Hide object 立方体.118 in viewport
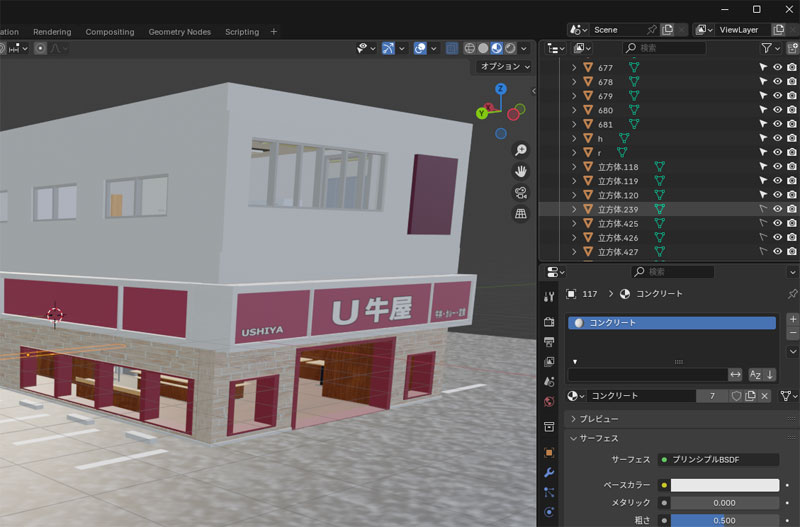 pos(777,166)
